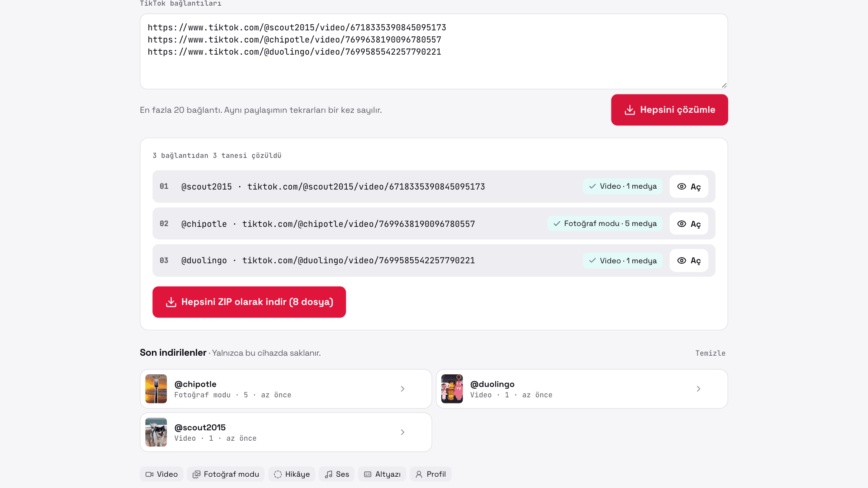The image size is (868, 488).
Task: Click the dashed circle Hikâye icon
Action: pyautogui.click(x=278, y=475)
